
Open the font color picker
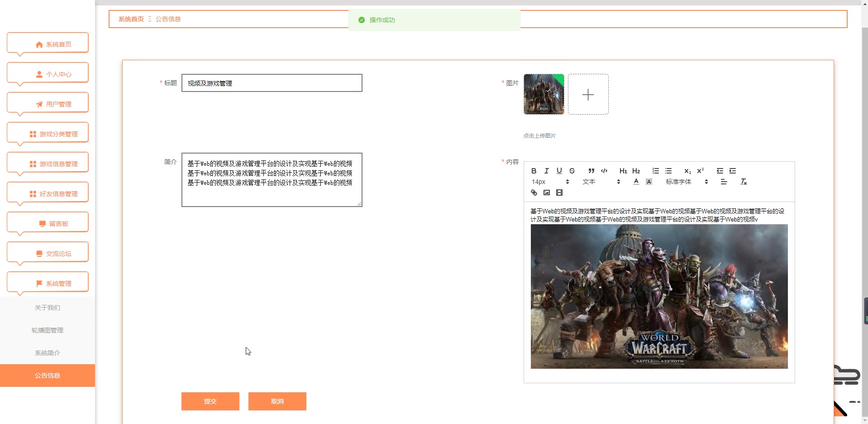tap(636, 182)
